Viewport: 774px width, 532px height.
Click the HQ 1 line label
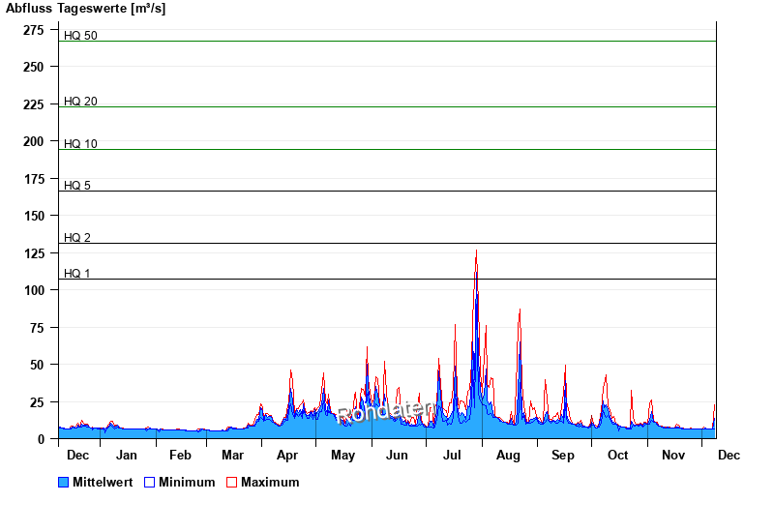[77, 274]
